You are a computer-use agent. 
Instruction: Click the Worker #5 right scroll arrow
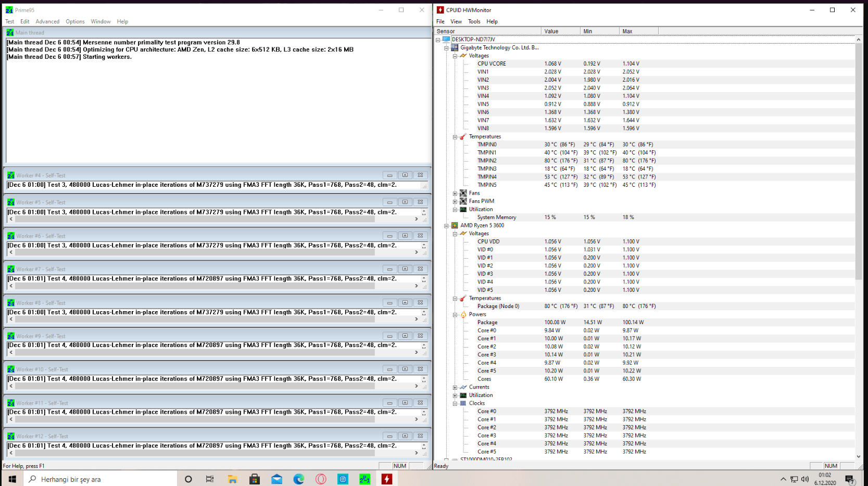click(x=416, y=219)
